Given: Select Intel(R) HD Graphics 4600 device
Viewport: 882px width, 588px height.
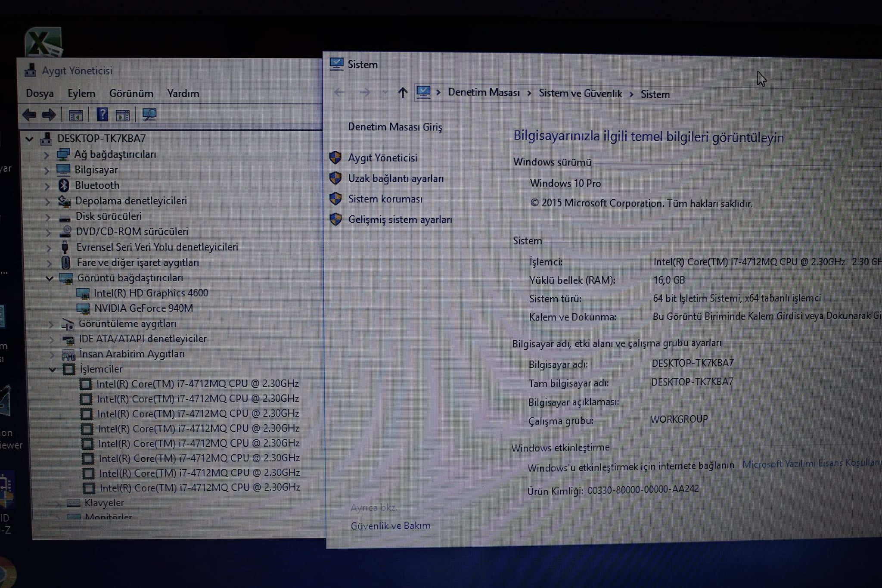Looking at the screenshot, I should pyautogui.click(x=151, y=293).
